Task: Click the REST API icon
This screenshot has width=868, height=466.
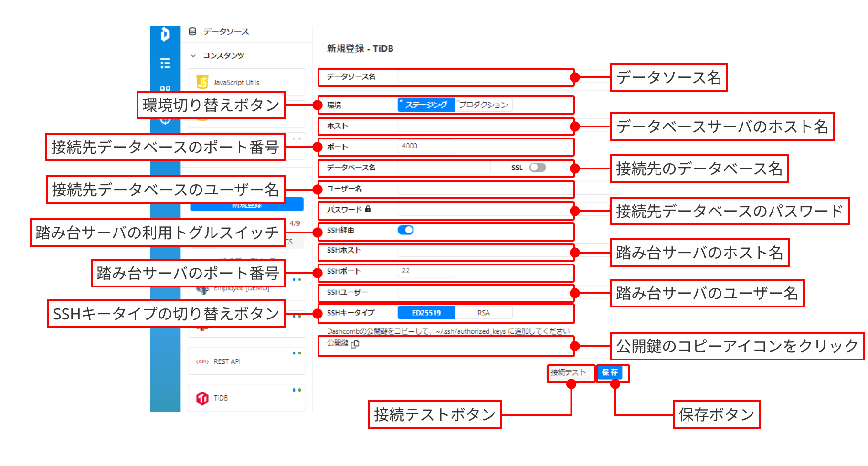Action: pyautogui.click(x=202, y=362)
